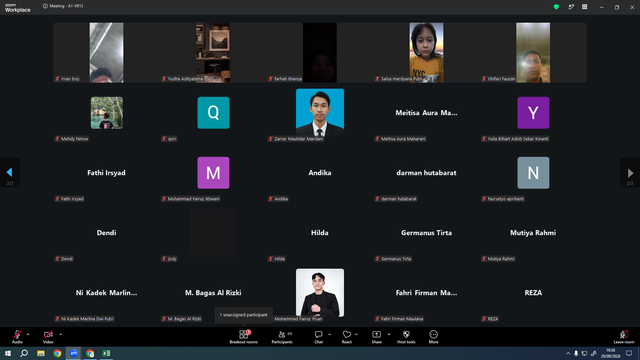This screenshot has height=360, width=640.
Task: Click the pink M avatar for Muhammad Fairuz Ikhwani
Action: tap(213, 173)
